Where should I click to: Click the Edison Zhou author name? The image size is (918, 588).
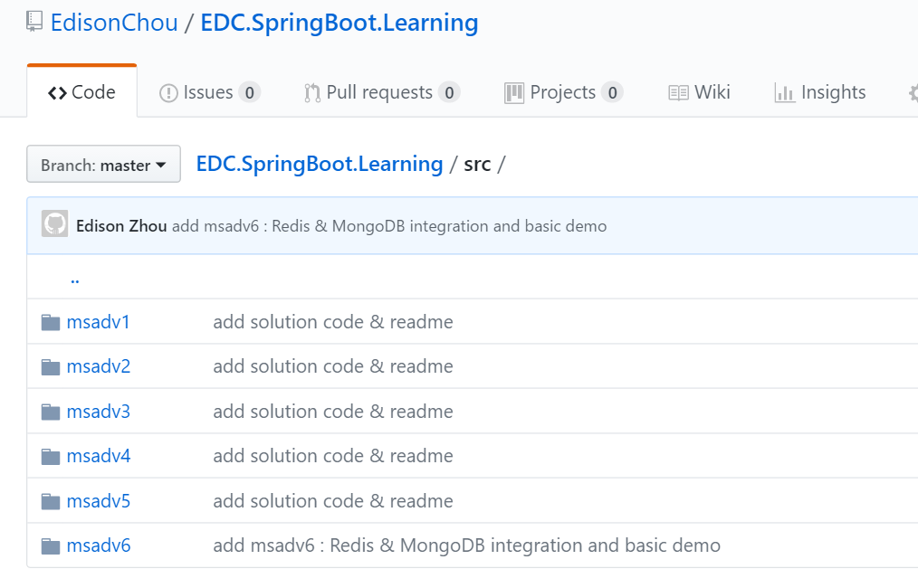121,226
